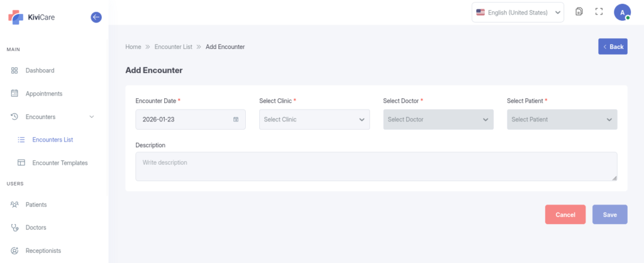Open the language selector dropdown
644x263 pixels.
[x=518, y=13]
